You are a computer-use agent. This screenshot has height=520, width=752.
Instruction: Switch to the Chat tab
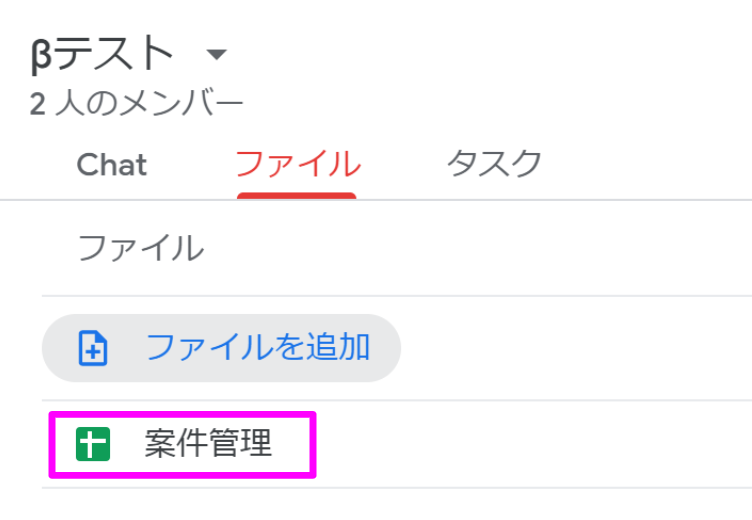[x=112, y=165]
